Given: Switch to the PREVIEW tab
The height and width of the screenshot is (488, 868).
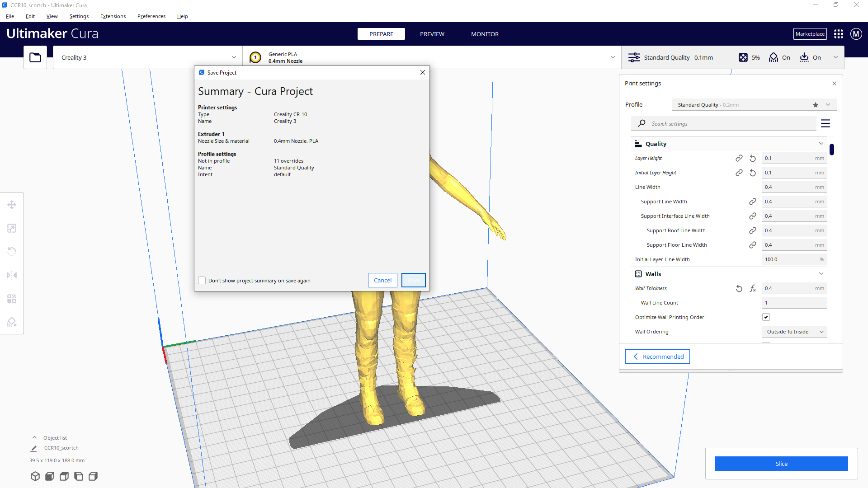Looking at the screenshot, I should (x=432, y=34).
